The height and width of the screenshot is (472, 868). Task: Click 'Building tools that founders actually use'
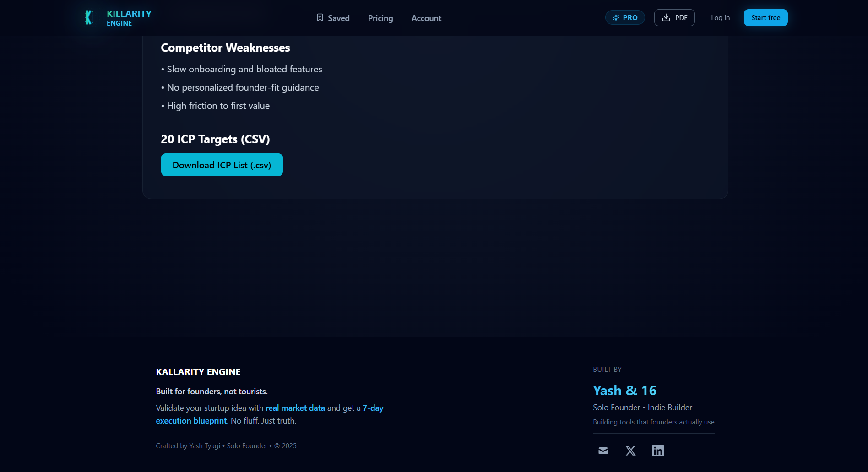[653, 422]
